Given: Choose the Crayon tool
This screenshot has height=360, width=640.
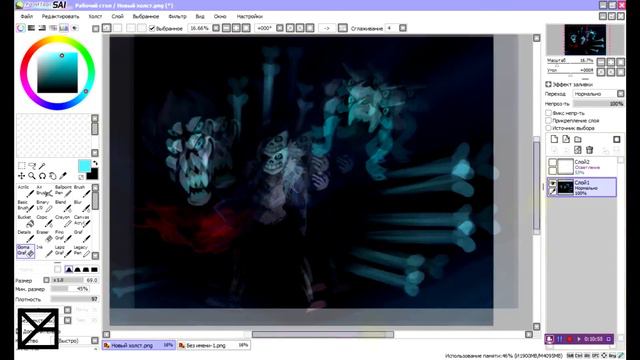Looking at the screenshot, I should point(63,221).
